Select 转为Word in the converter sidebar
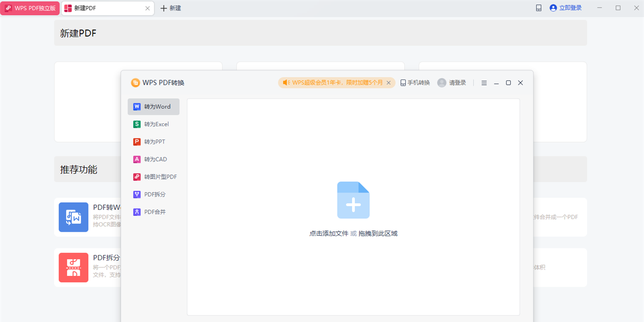Viewport: 644px width, 322px height. coord(153,107)
